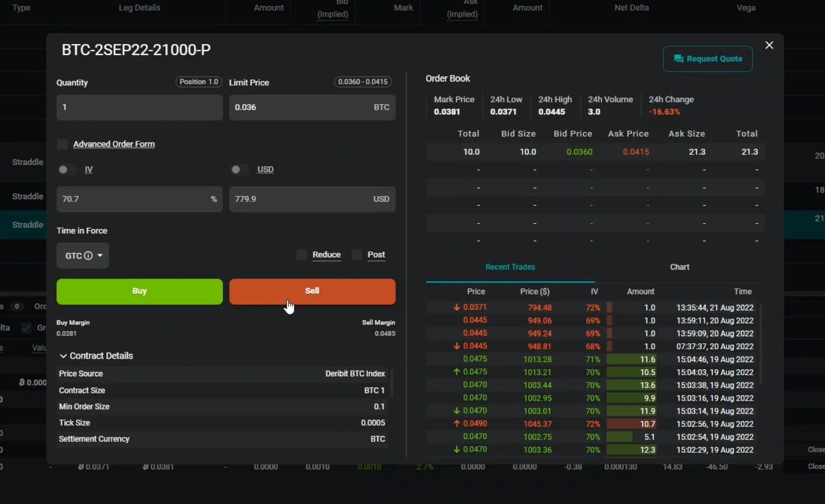Click the Sell Margin value 0.0485
This screenshot has height=504, width=825.
(385, 333)
